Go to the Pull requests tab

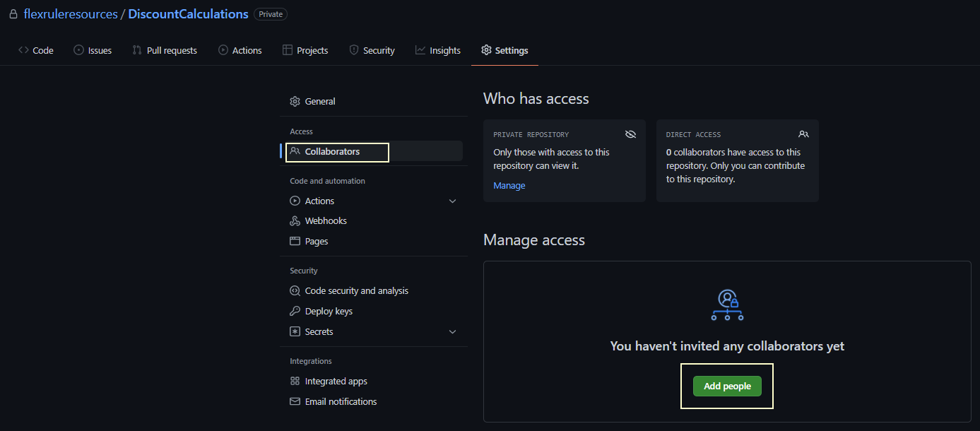click(x=165, y=50)
